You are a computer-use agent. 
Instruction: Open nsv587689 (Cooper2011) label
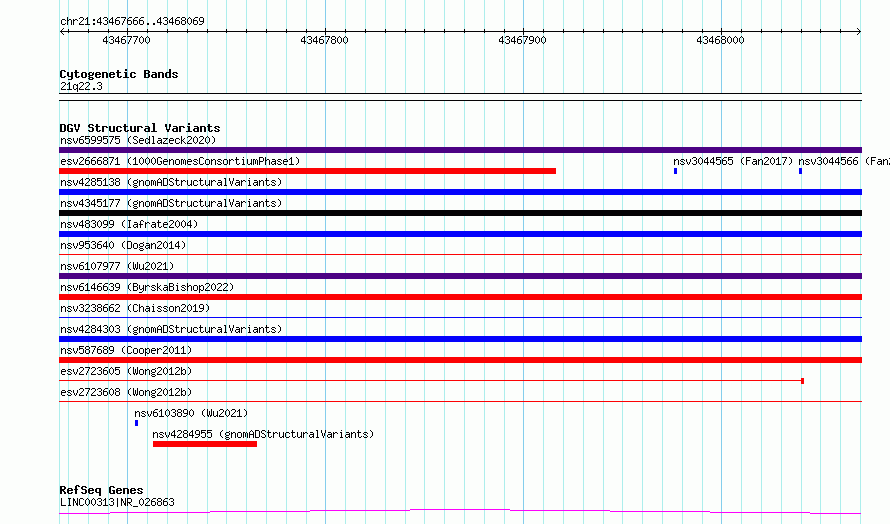point(126,350)
